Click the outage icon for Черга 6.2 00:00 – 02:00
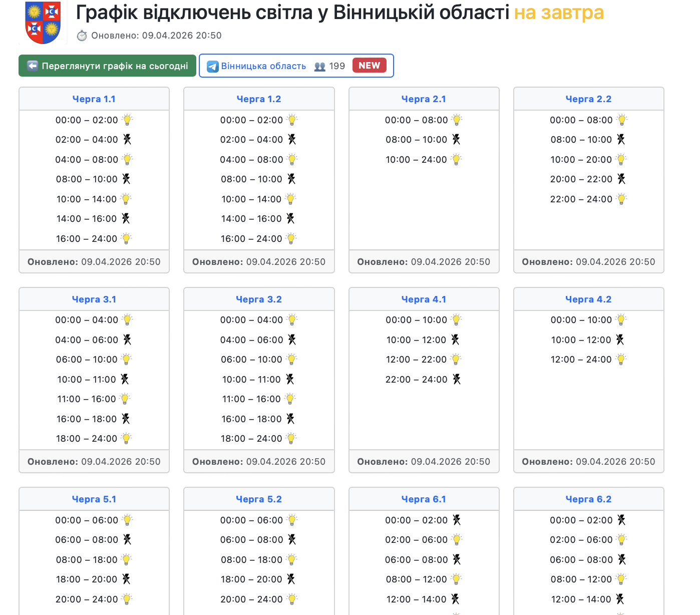This screenshot has height=615, width=700. pyautogui.click(x=621, y=520)
